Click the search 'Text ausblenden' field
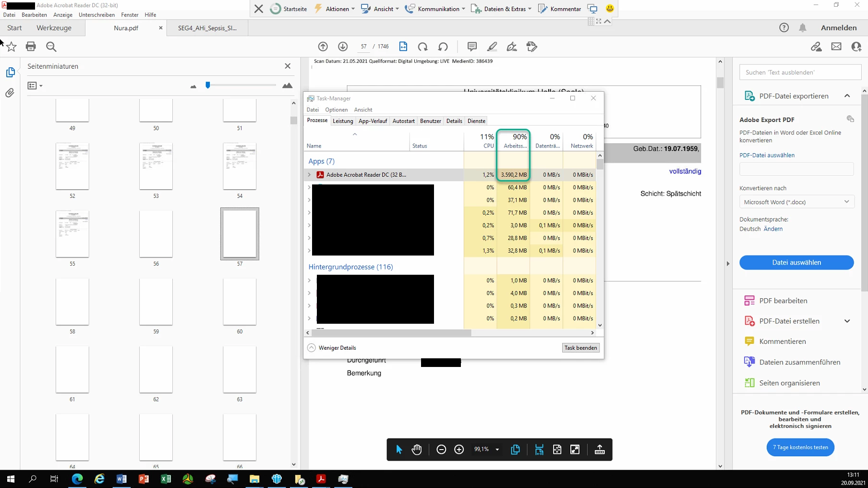 tap(800, 73)
